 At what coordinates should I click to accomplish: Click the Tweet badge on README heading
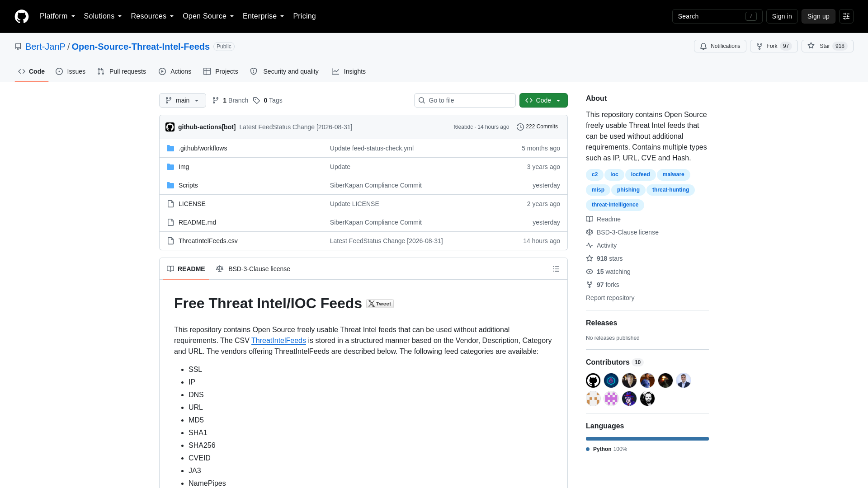click(x=380, y=304)
